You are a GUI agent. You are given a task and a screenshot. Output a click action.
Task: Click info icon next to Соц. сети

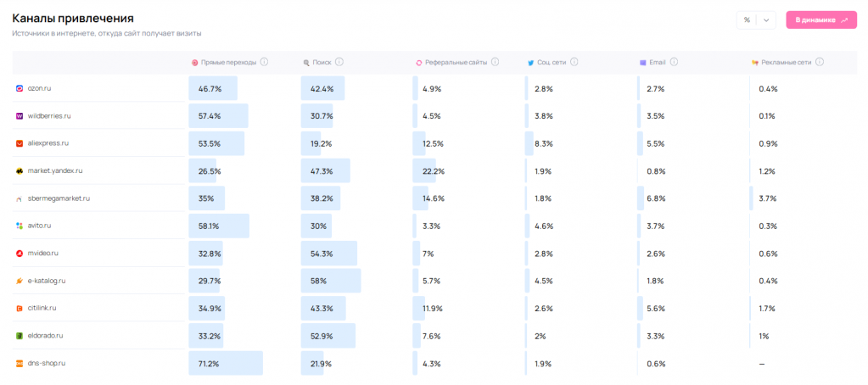point(574,62)
